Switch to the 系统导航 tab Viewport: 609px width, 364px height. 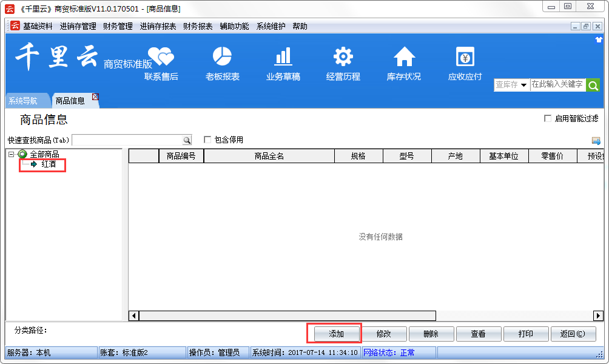23,101
